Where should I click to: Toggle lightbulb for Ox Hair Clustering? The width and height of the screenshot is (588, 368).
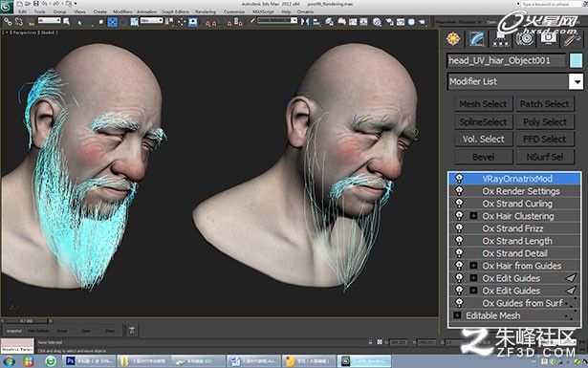pyautogui.click(x=459, y=215)
